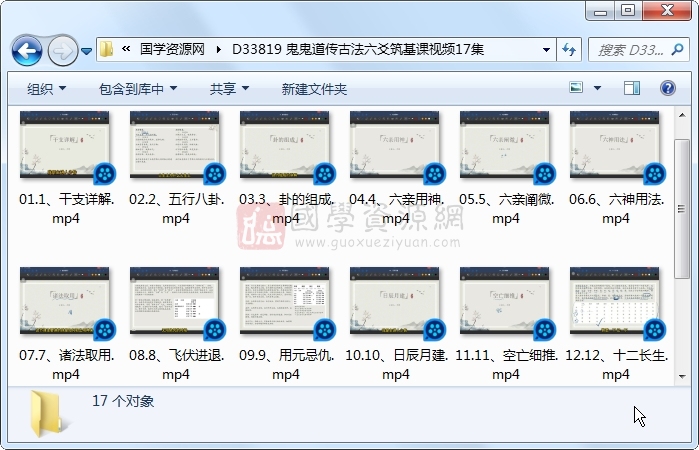Select video thumbnail 05.5、六亲阐微

504,145
